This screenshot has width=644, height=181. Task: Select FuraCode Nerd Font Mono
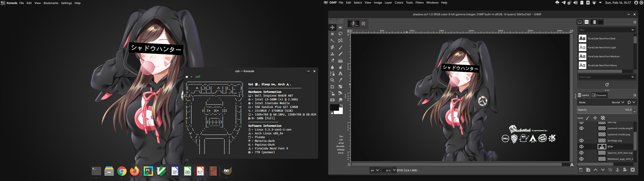(x=606, y=66)
